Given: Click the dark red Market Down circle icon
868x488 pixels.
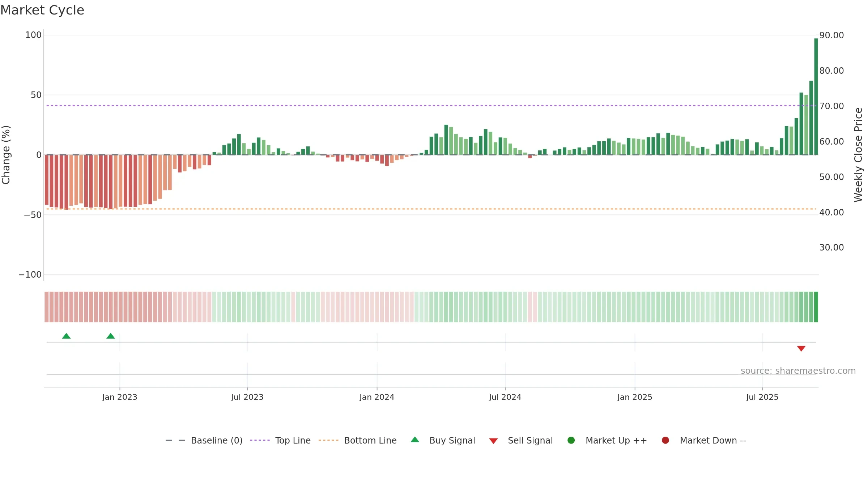Looking at the screenshot, I should point(665,440).
